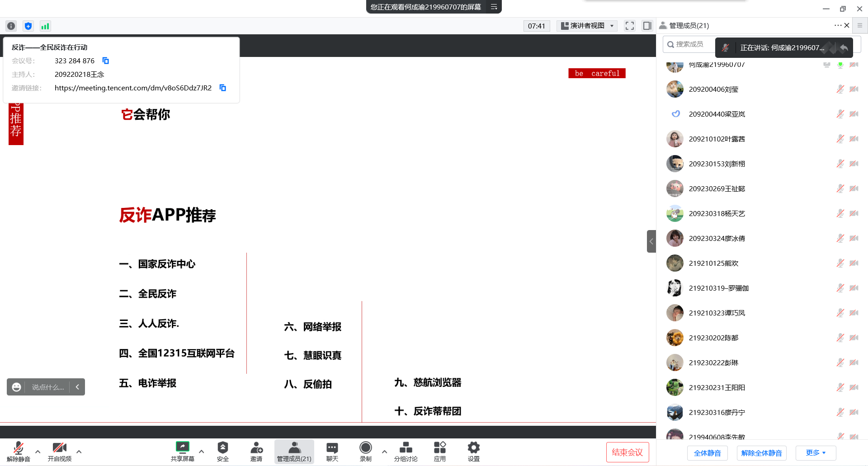This screenshot has width=868, height=466.
Task: Open the 演讲者视图 view dropdown
Action: [587, 26]
